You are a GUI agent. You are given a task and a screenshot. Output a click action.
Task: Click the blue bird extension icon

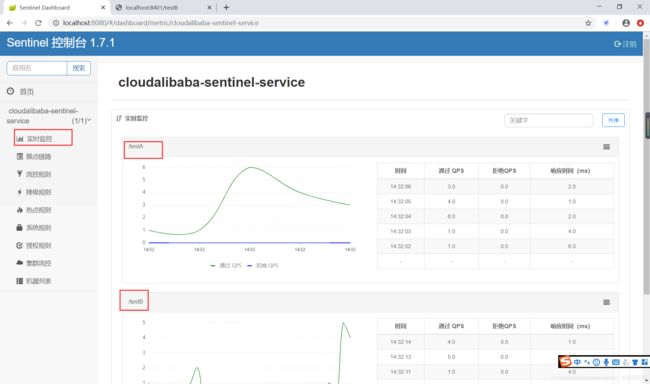tap(606, 23)
